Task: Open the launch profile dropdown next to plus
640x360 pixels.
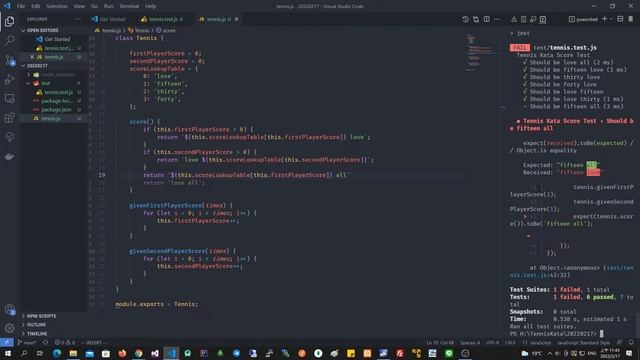Action: 611,19
